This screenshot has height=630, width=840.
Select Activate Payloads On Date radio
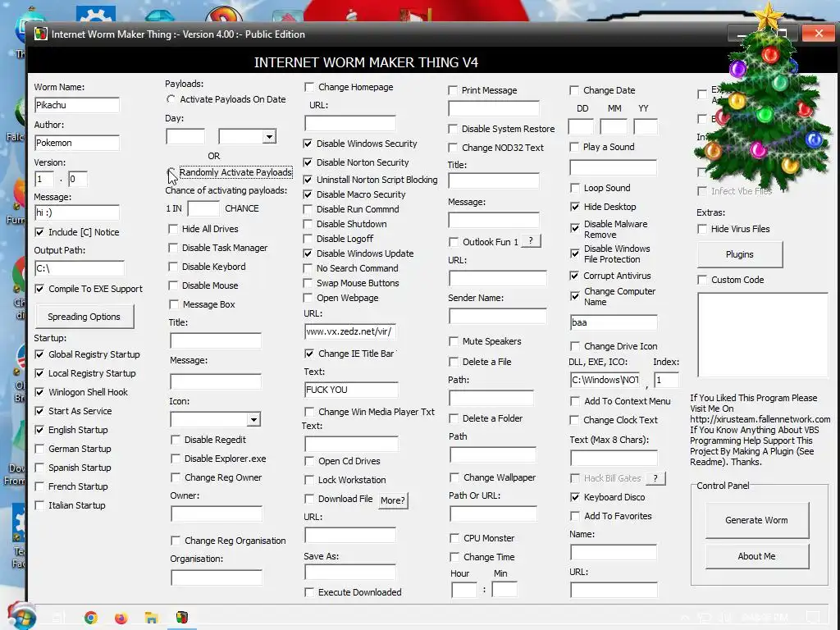coord(171,99)
